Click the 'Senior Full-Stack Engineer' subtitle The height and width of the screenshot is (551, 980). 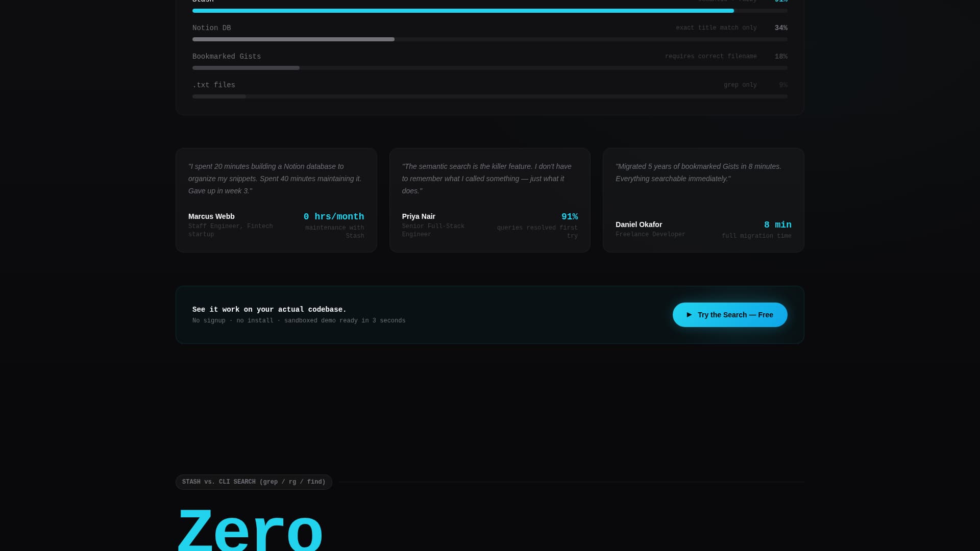pos(433,230)
